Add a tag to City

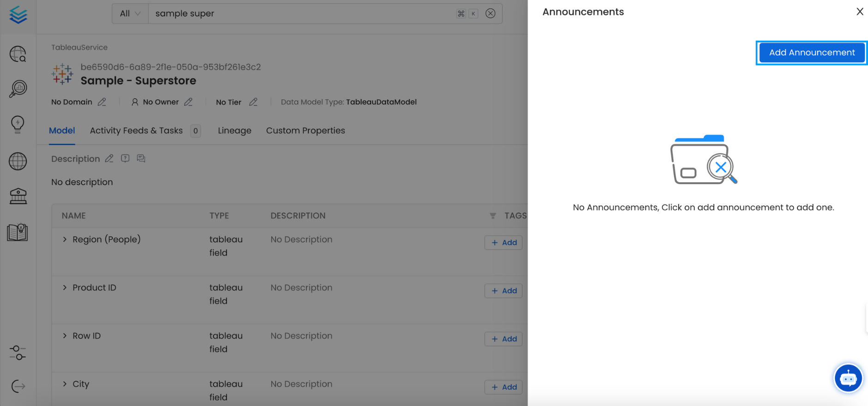tap(503, 387)
